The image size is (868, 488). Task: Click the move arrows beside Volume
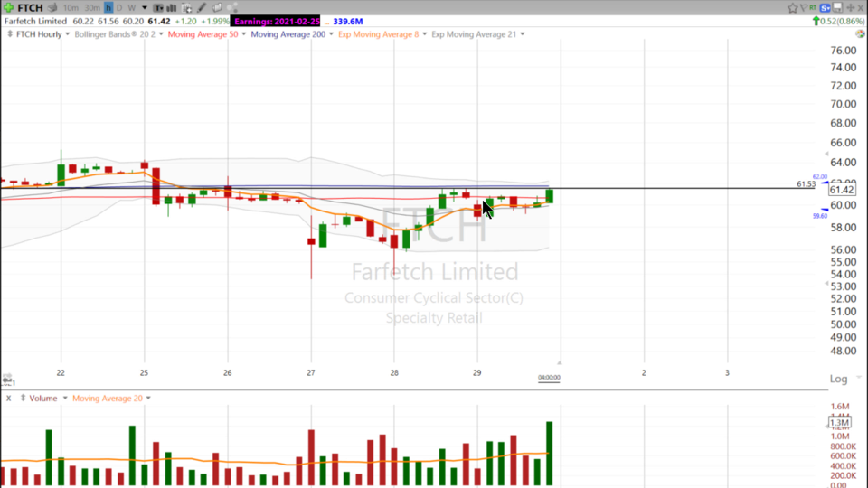23,398
